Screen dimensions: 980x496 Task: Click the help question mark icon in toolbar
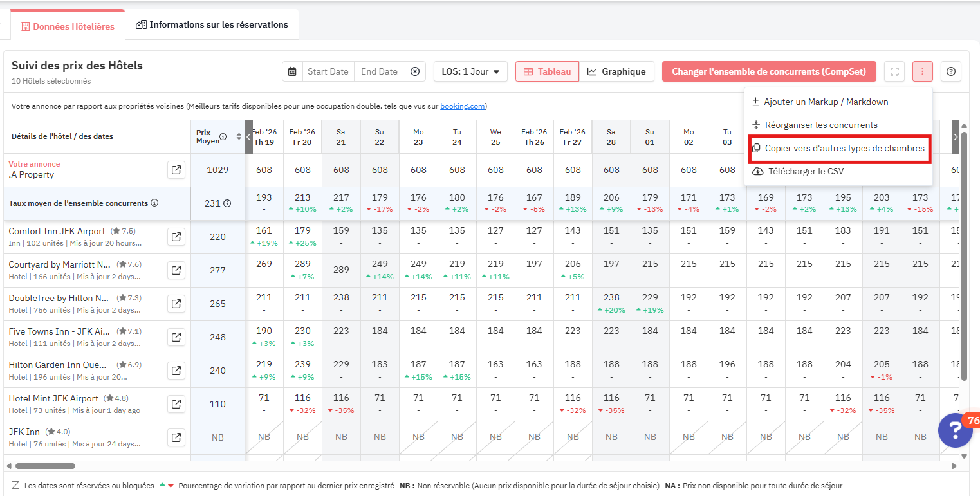coord(950,71)
